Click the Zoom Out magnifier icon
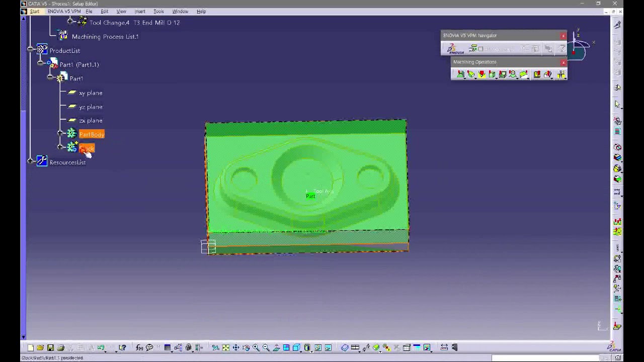 click(x=266, y=347)
